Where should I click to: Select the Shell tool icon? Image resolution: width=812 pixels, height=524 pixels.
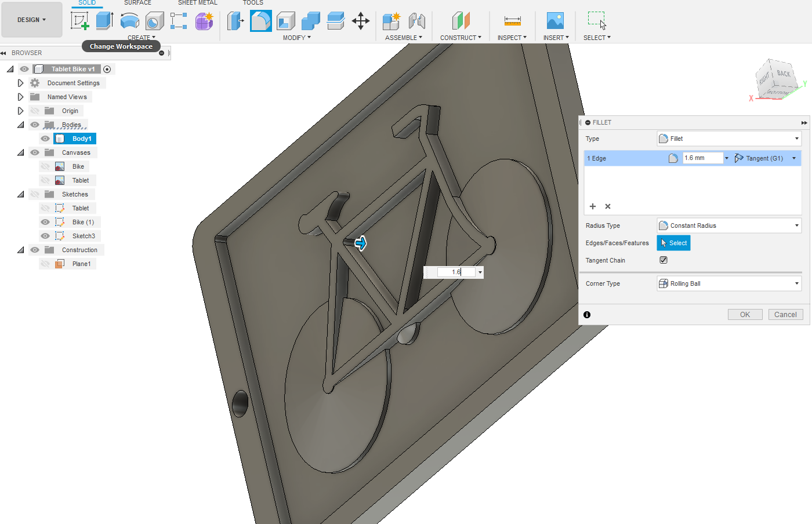tap(286, 21)
